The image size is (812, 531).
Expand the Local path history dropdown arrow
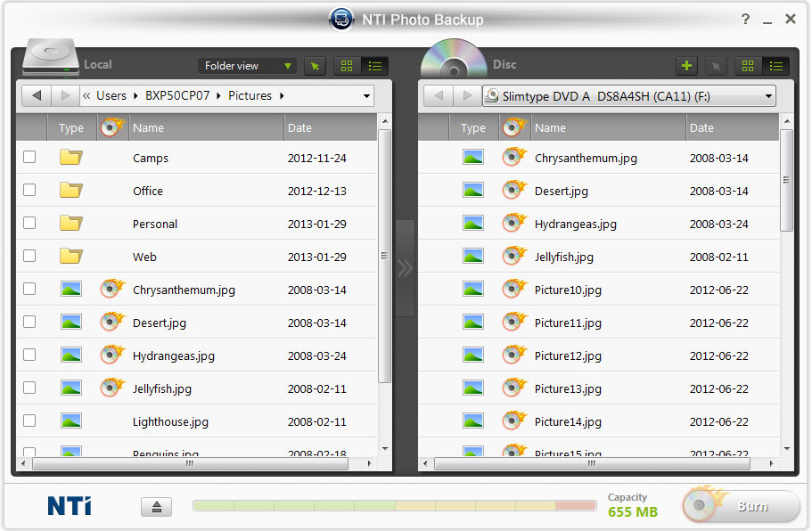click(366, 96)
